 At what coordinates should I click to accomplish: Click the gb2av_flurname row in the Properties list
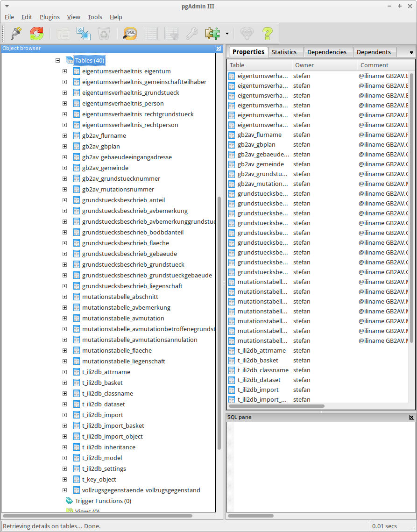318,135
